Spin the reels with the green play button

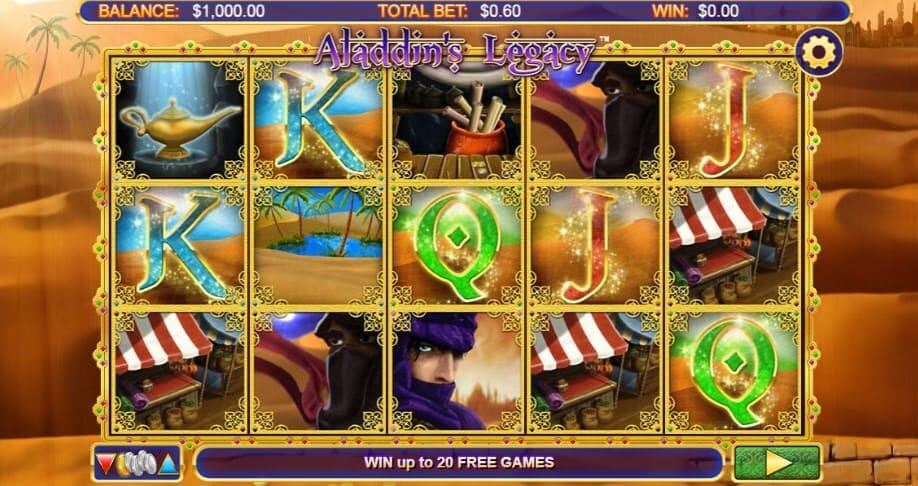(x=778, y=463)
